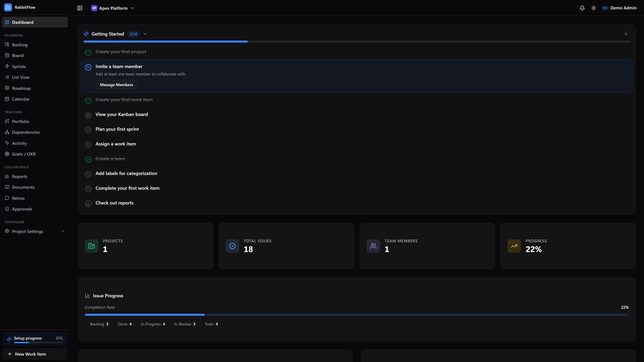Click the Setup progress sparkle icon
Viewport: 644px width, 362px height.
point(9,339)
